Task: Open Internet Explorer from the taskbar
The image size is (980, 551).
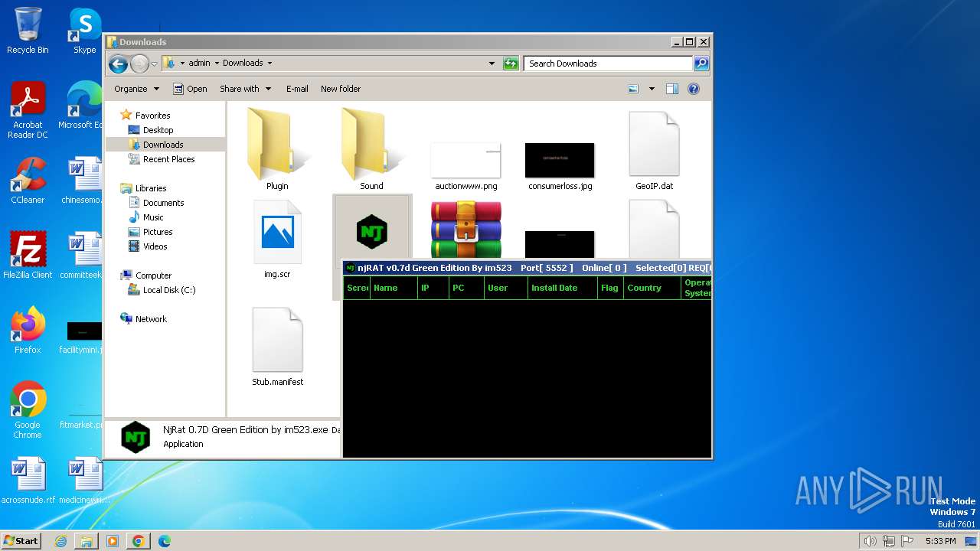Action: click(60, 541)
